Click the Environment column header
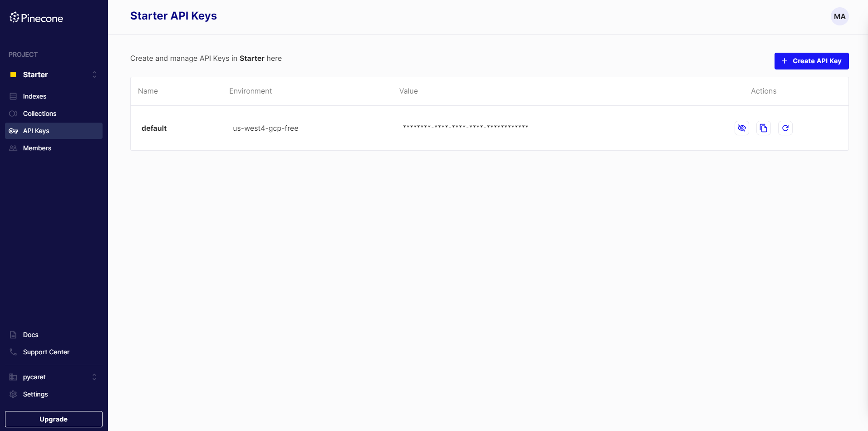The height and width of the screenshot is (431, 868). tap(250, 91)
